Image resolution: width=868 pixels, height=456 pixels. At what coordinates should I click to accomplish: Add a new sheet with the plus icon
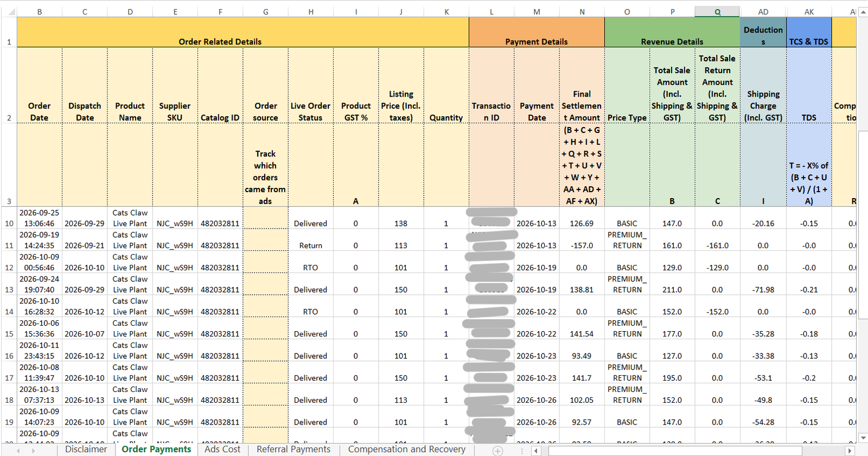pyautogui.click(x=497, y=451)
